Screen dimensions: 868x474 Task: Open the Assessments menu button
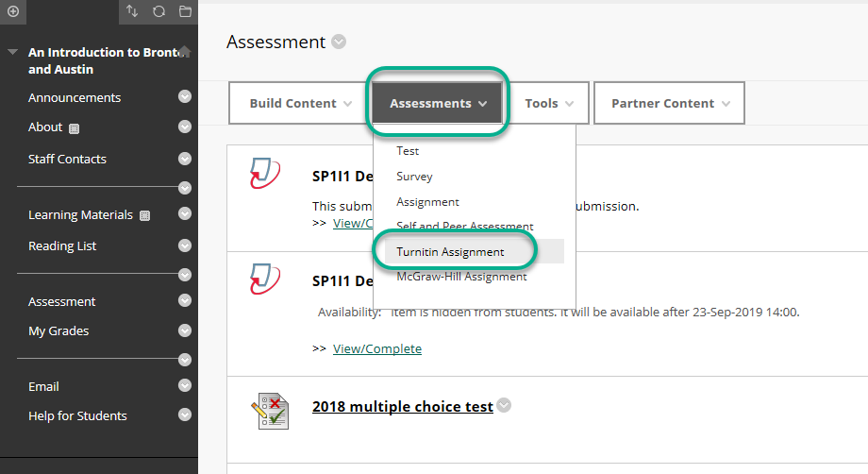438,104
